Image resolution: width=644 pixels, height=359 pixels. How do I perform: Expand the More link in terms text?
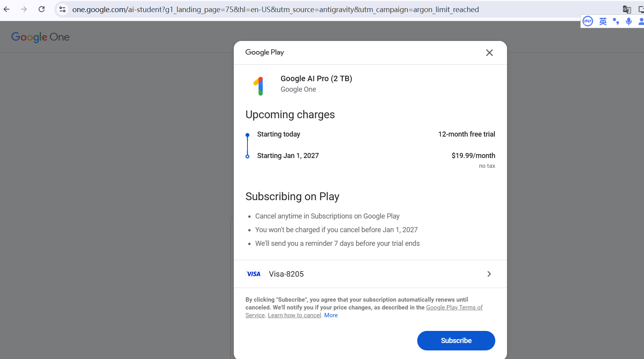pyautogui.click(x=331, y=315)
